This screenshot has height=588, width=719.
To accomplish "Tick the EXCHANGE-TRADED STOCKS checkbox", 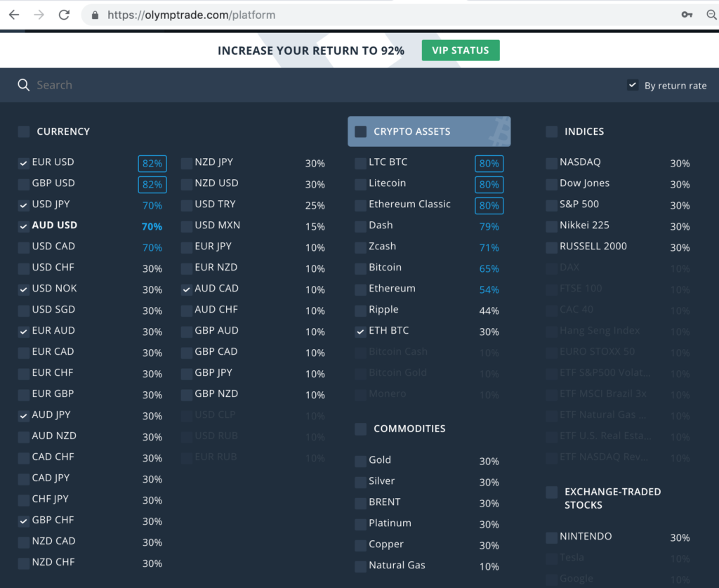I will [552, 492].
